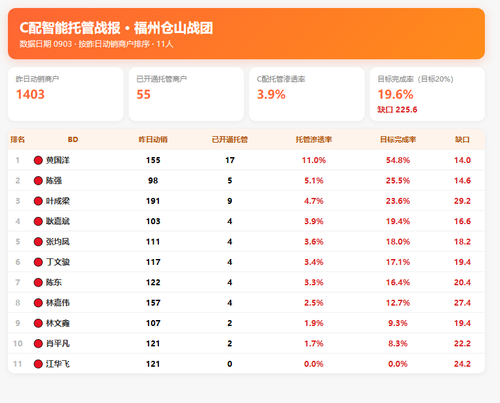This screenshot has height=403, width=500.
Task: Click the name in the rank 1 row
Action: tap(58, 160)
